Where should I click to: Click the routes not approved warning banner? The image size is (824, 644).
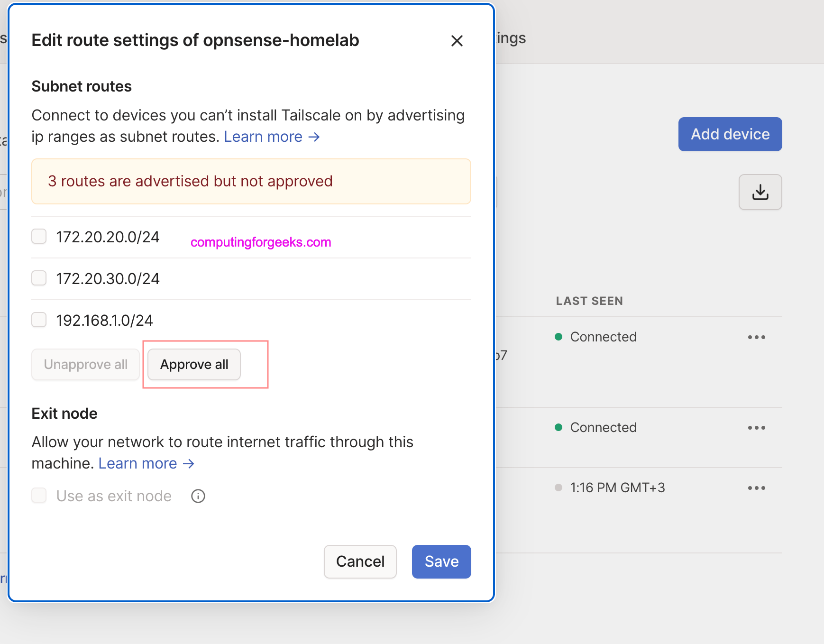pos(251,182)
